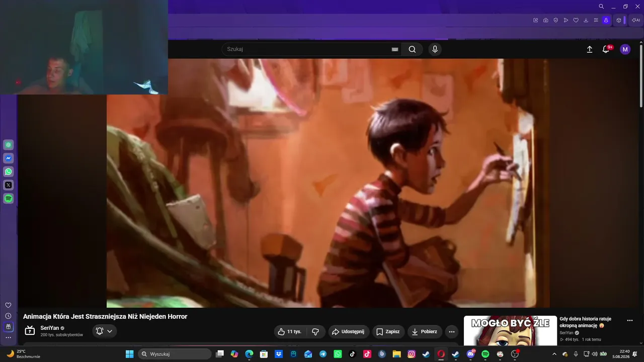Open the Opera AI assistant button

tap(636, 20)
